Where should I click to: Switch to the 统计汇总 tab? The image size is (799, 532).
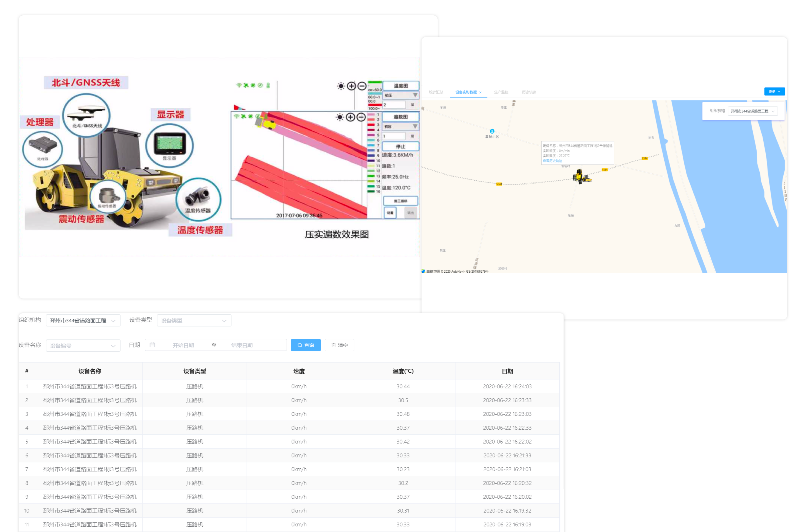(x=436, y=92)
